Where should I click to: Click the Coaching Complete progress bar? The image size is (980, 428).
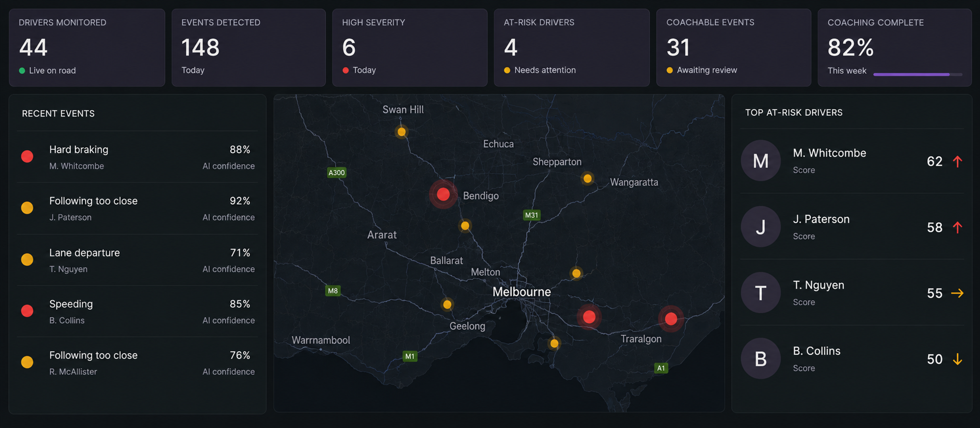click(918, 75)
